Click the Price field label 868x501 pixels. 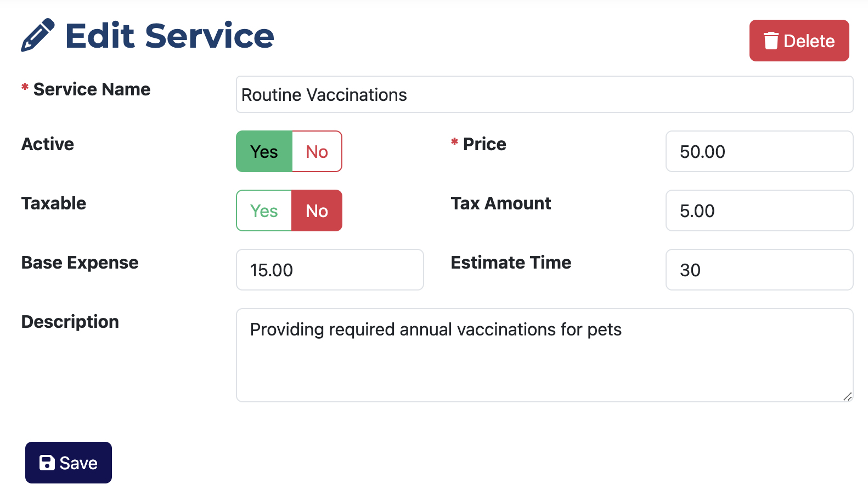click(484, 144)
